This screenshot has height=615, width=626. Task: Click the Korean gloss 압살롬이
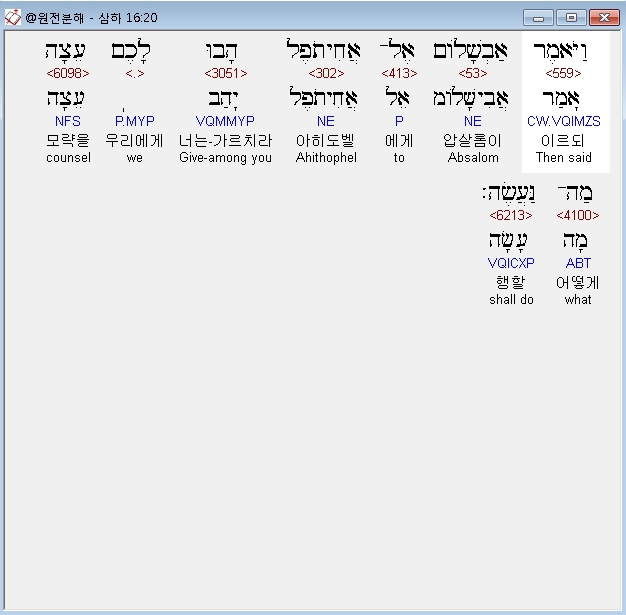(472, 140)
